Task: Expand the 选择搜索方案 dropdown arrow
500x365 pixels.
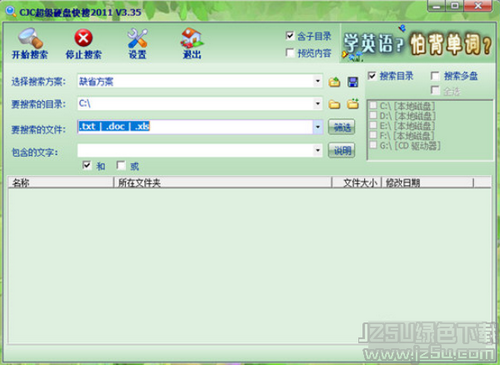Action: [x=318, y=81]
